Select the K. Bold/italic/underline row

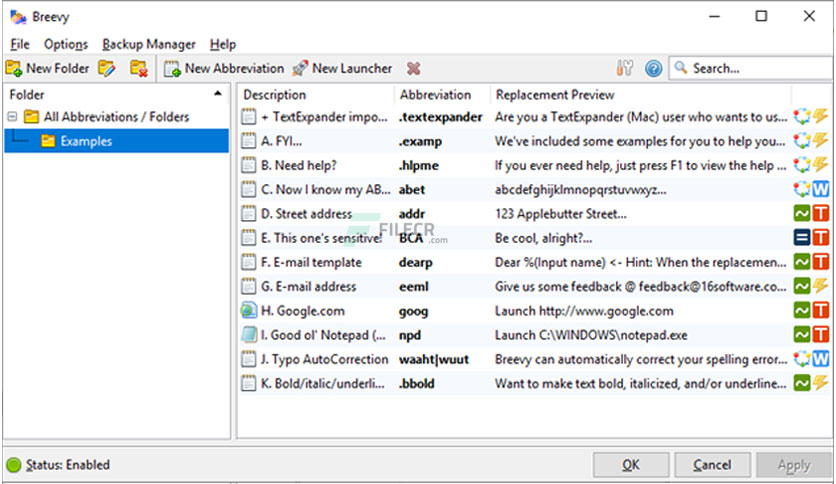pyautogui.click(x=534, y=383)
